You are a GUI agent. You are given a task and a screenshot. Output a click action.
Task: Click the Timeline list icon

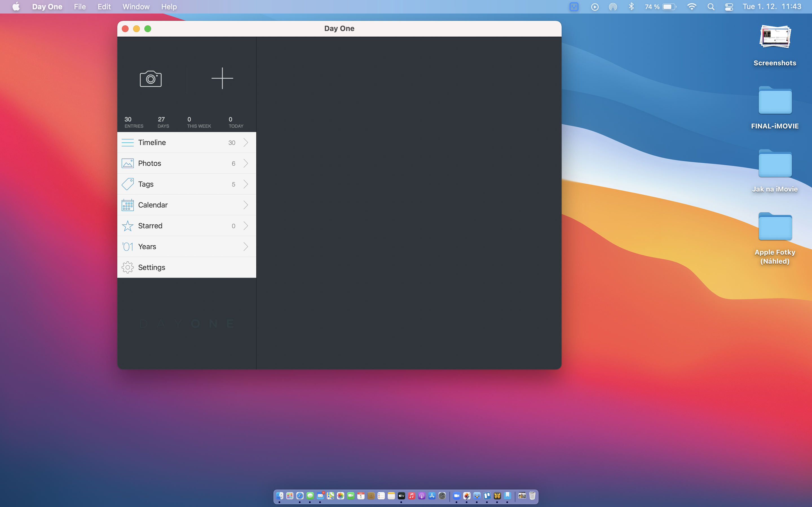tap(127, 143)
